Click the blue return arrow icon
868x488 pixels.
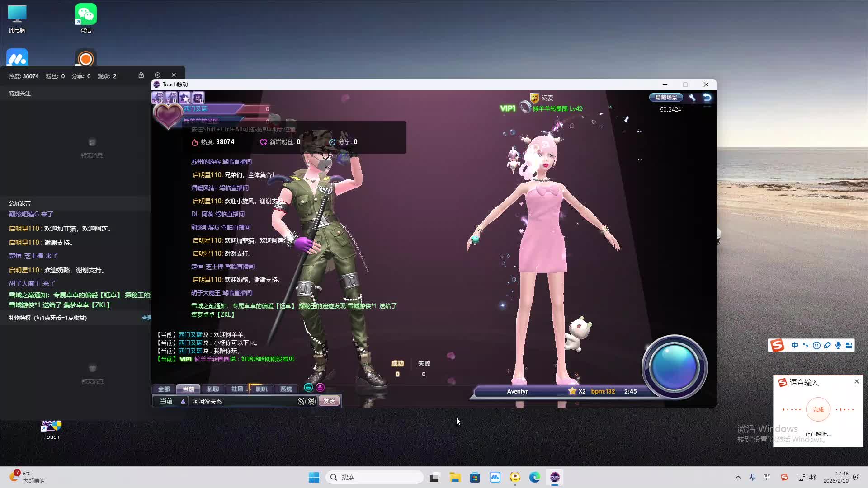point(707,98)
